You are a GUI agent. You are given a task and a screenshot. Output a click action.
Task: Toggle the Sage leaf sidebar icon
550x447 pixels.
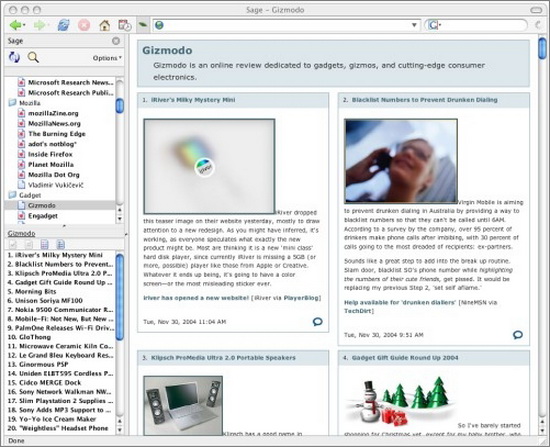[143, 25]
